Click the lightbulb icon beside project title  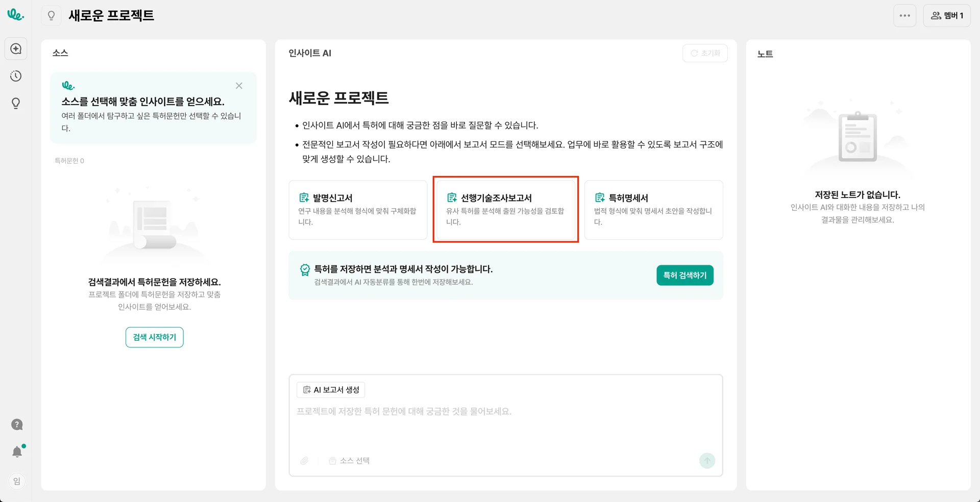51,15
